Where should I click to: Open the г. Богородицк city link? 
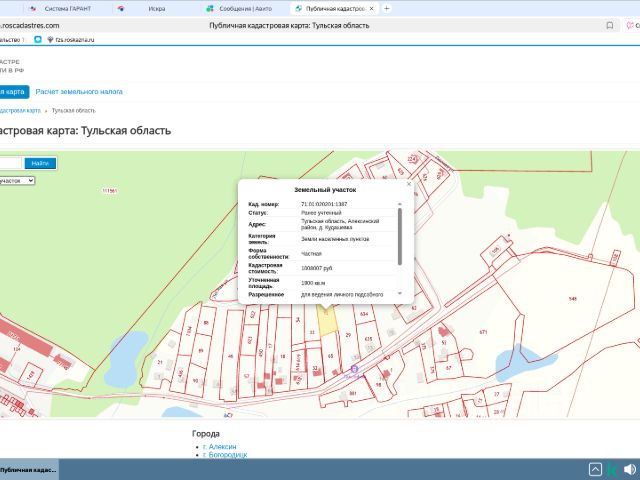tap(224, 455)
